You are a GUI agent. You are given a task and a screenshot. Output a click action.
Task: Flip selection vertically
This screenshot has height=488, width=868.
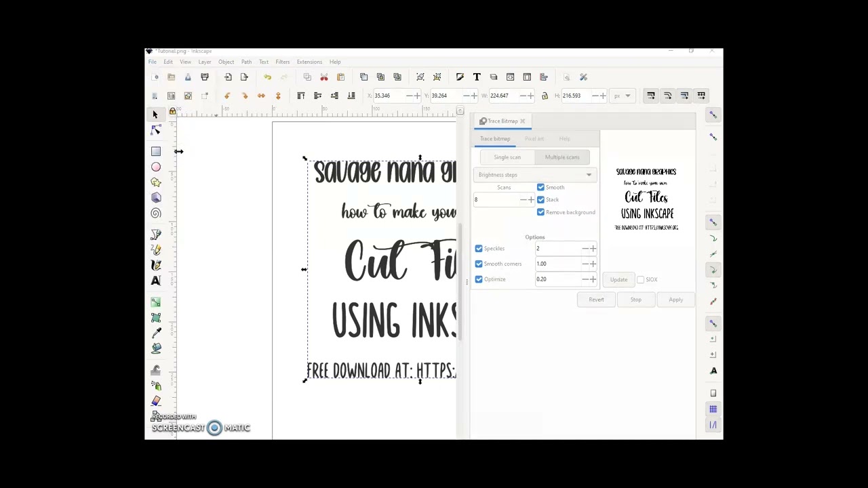coord(278,96)
